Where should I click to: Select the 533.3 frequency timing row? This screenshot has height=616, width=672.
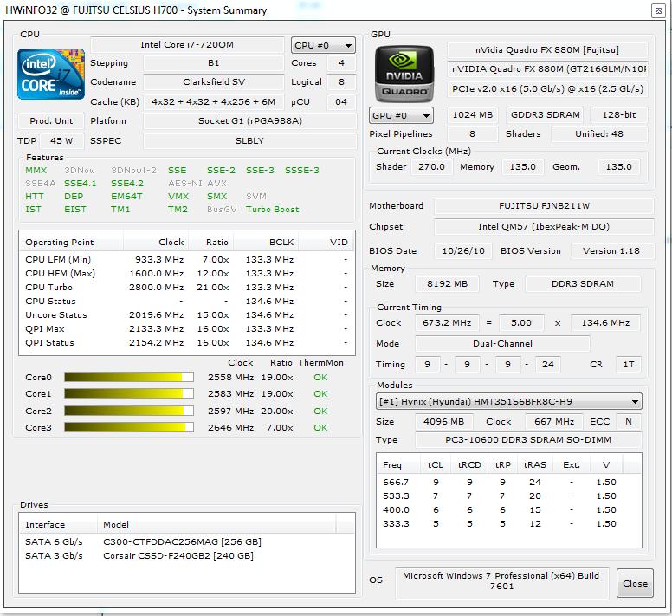click(508, 496)
